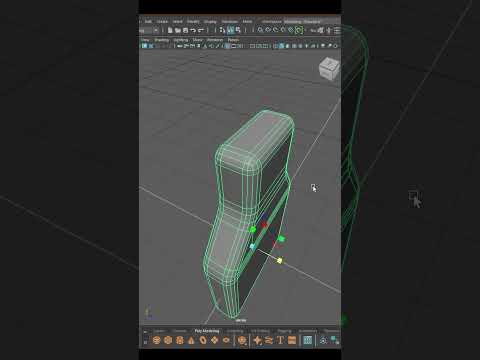This screenshot has height=360, width=480.
Task: Open the Modify menu
Action: point(193,22)
